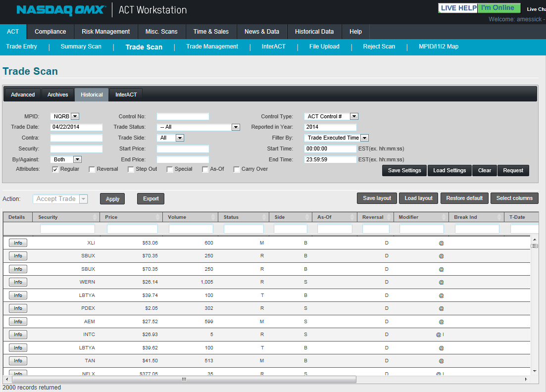546x392 pixels.
Task: Open Info details for XLI trade
Action: coord(18,243)
